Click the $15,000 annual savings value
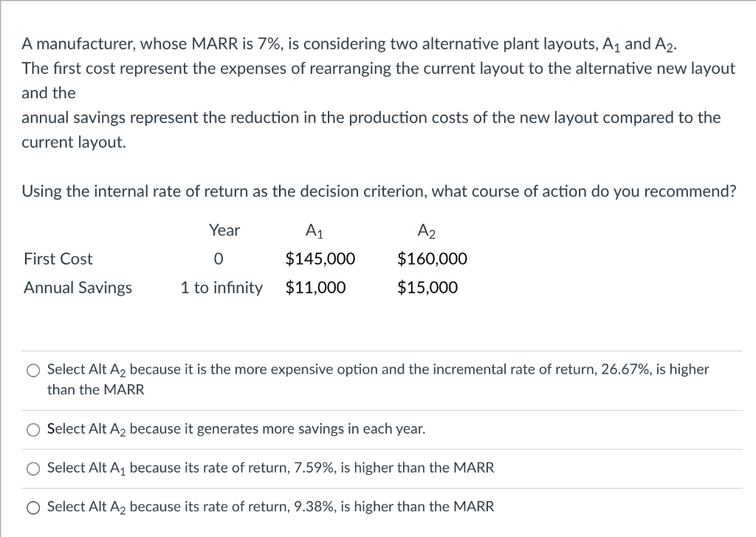The height and width of the screenshot is (537, 756). click(427, 288)
